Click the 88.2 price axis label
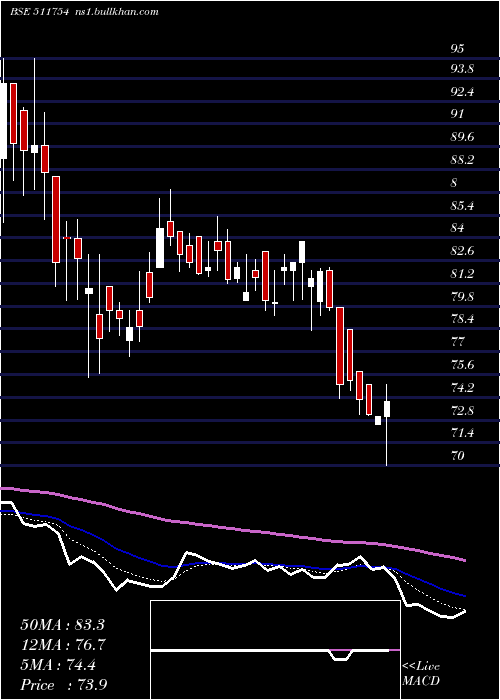The height and width of the screenshot is (700, 500). 462,160
